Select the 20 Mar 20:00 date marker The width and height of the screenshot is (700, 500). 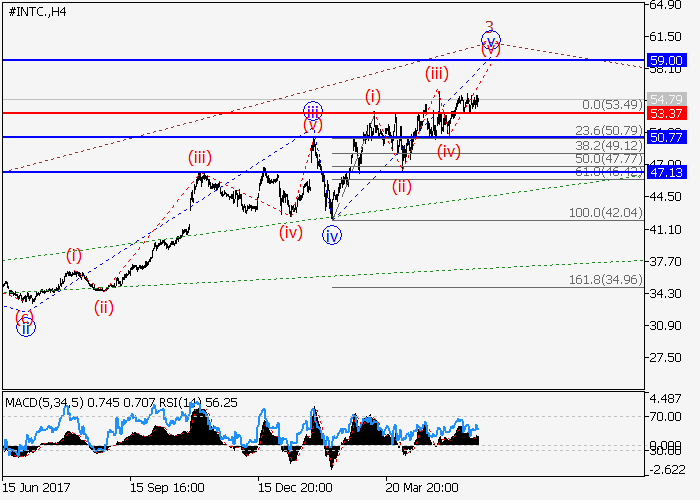point(423,488)
